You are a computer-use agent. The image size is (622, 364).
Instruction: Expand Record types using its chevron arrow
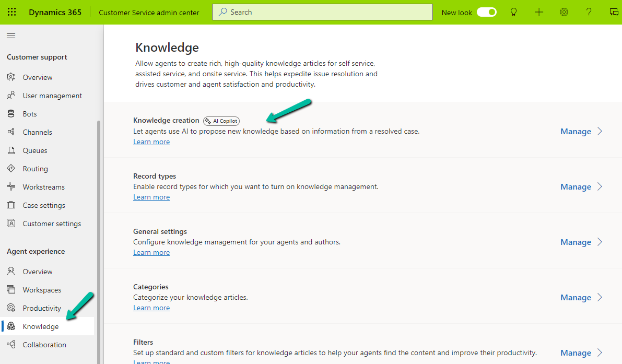600,187
